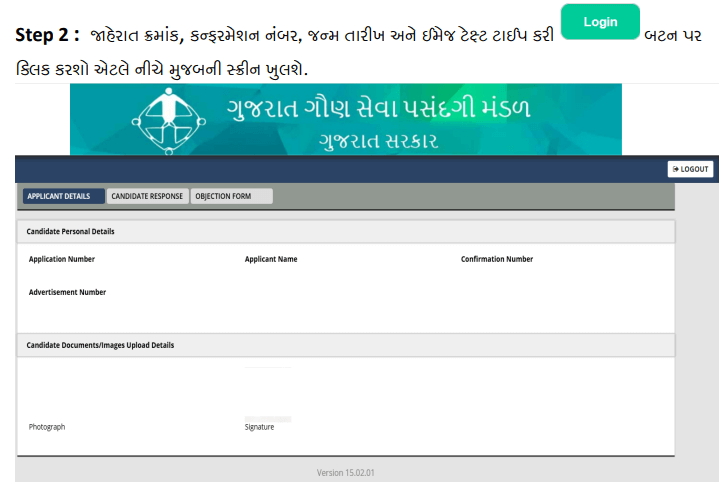Image resolution: width=726 pixels, height=484 pixels.
Task: Click the Advertisement Number label
Action: 67,292
